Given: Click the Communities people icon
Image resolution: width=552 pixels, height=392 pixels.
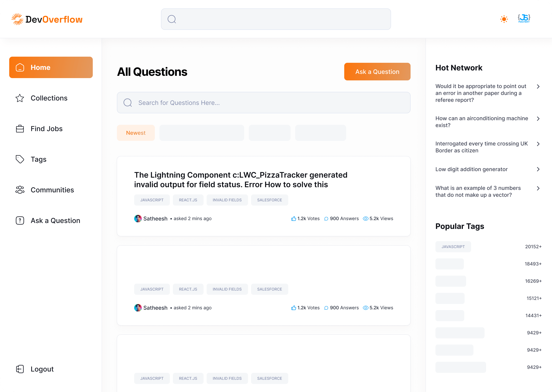Looking at the screenshot, I should point(20,190).
